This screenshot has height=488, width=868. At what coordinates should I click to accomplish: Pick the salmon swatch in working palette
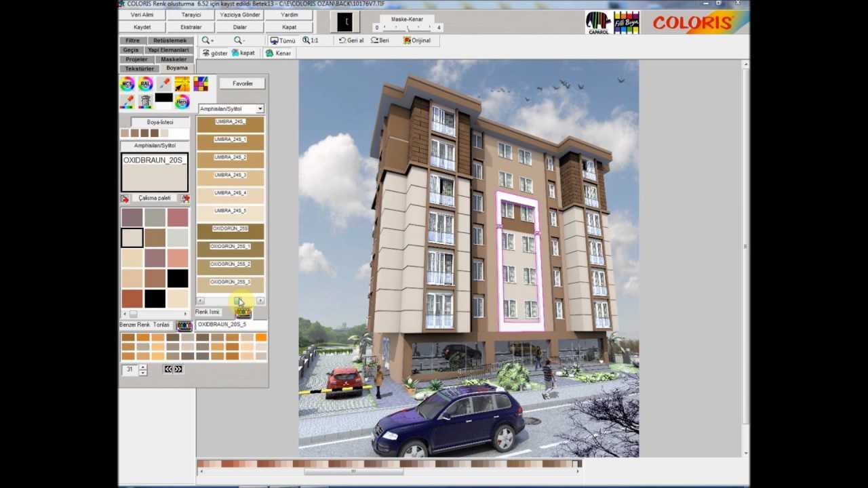(x=178, y=258)
